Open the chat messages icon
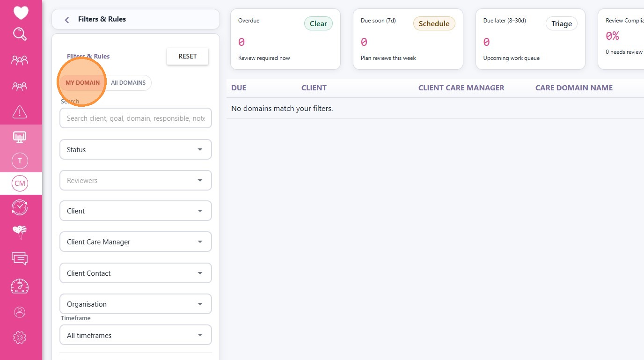Image resolution: width=644 pixels, height=360 pixels. point(20,258)
